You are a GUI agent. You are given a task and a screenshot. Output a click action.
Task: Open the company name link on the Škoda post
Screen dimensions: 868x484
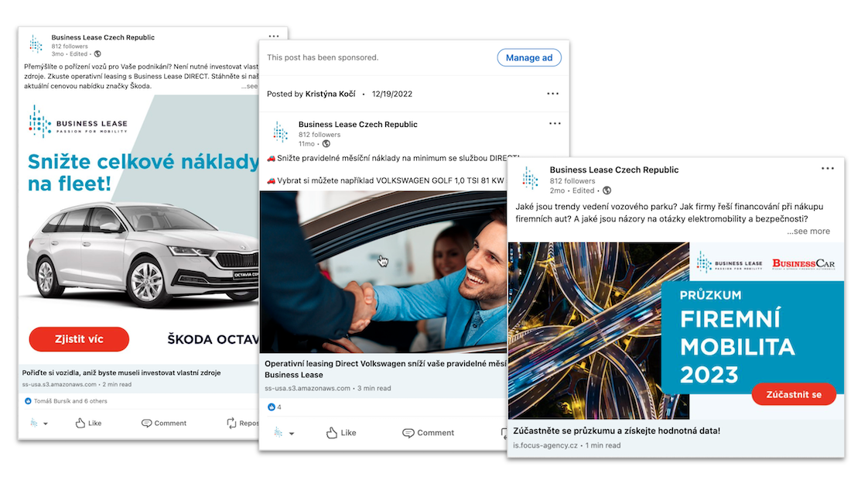click(x=103, y=37)
